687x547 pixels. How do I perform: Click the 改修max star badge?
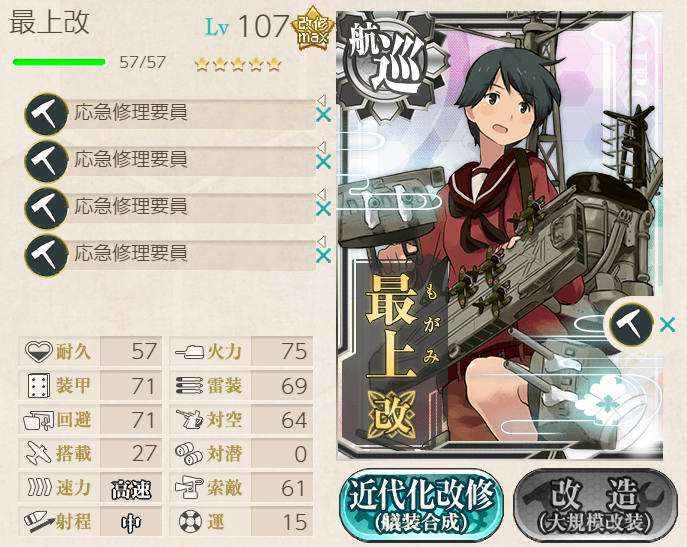313,29
